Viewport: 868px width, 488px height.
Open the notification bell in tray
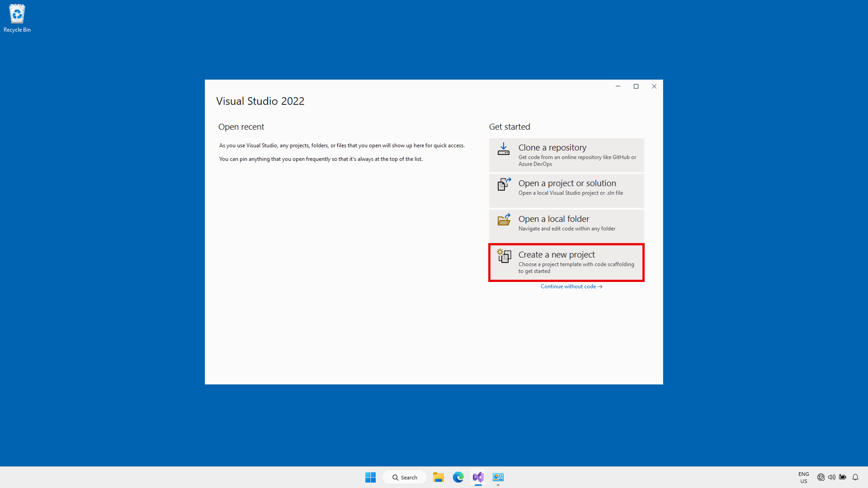pos(855,477)
